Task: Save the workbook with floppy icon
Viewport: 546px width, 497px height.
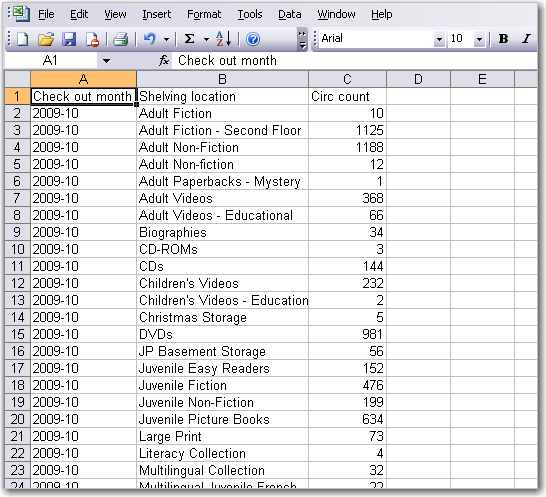Action: [x=69, y=39]
